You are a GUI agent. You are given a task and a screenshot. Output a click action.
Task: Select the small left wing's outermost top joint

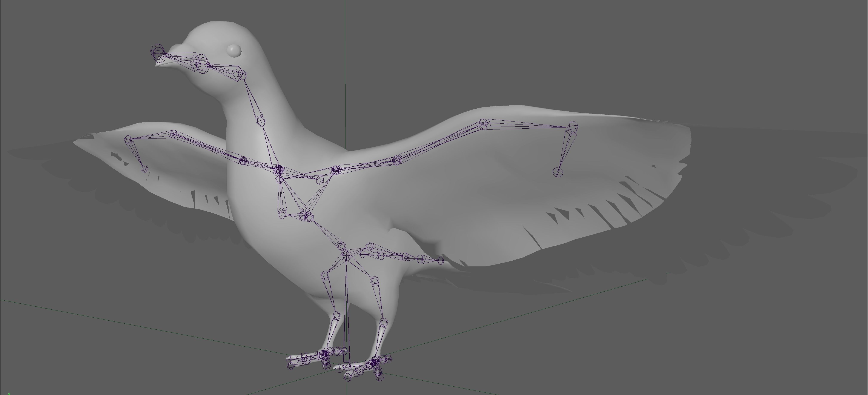[128, 139]
